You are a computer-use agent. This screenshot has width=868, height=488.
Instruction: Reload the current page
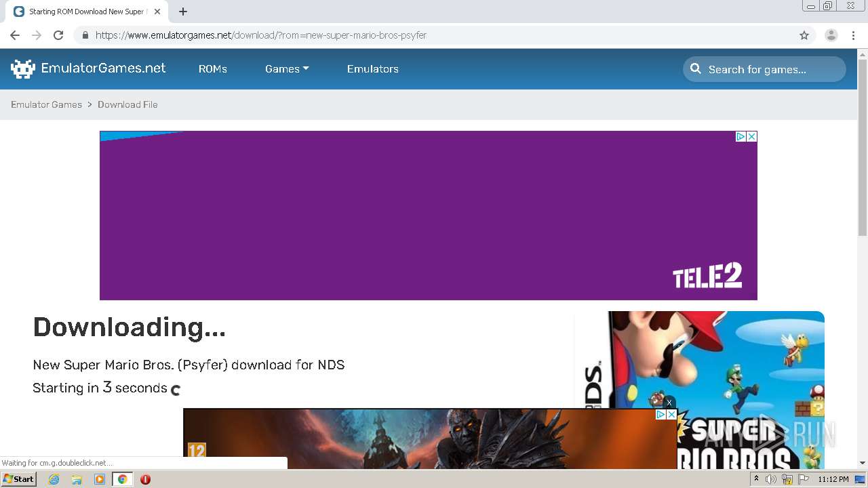click(58, 35)
